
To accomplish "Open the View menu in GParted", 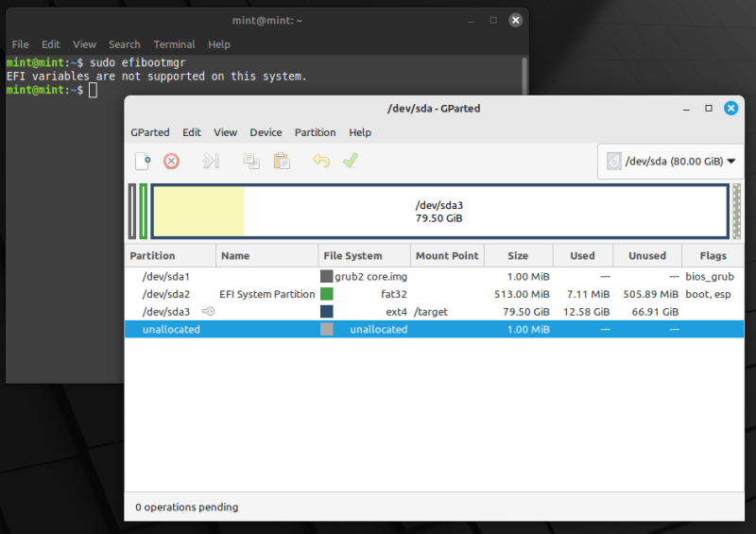I will [225, 132].
